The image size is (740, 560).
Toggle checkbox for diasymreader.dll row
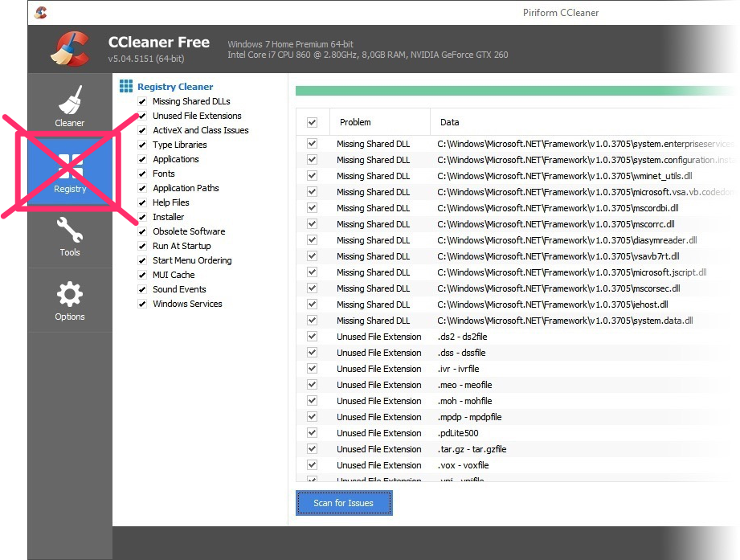pos(312,239)
